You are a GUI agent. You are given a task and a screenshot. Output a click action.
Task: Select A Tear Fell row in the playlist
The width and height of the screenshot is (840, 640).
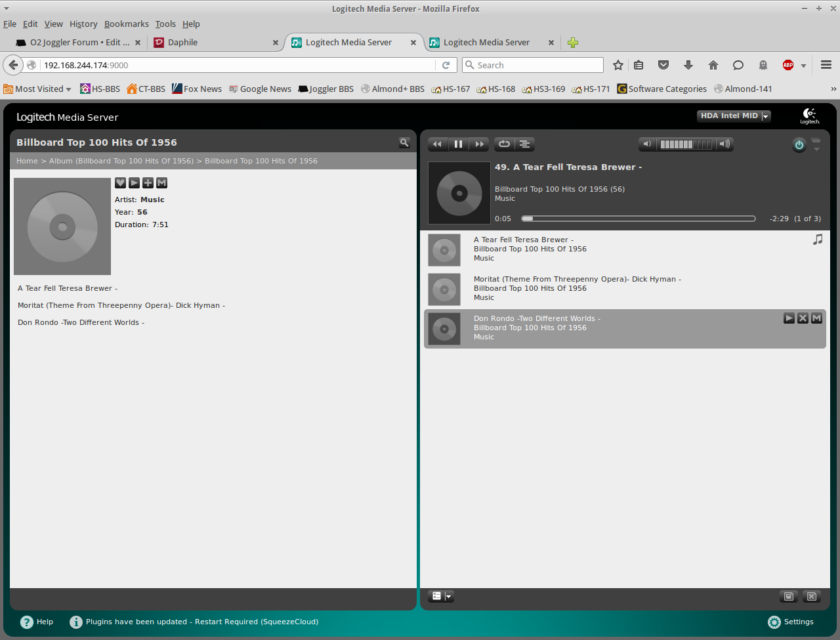pos(625,249)
